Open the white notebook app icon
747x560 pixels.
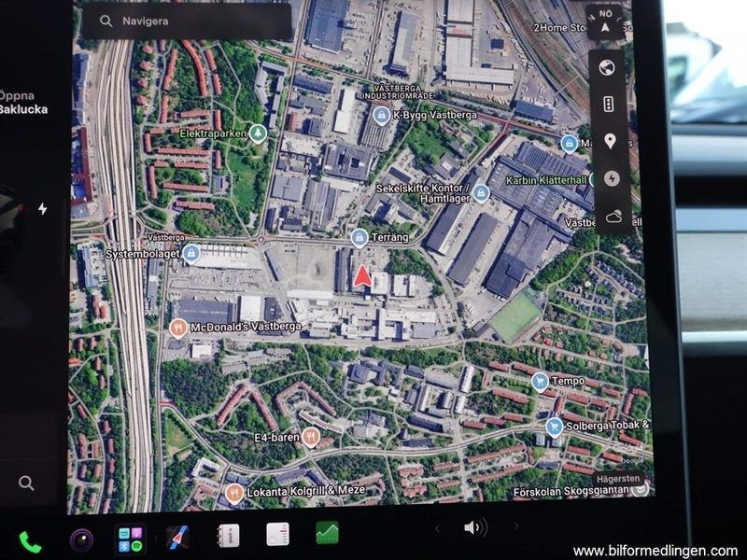tap(277, 534)
